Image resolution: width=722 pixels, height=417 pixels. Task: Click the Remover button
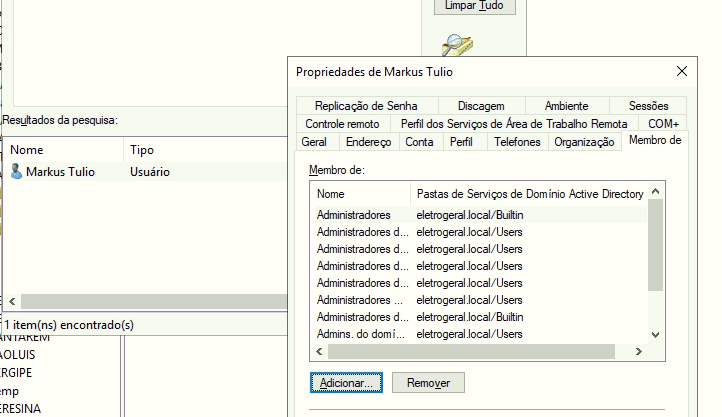pos(428,382)
